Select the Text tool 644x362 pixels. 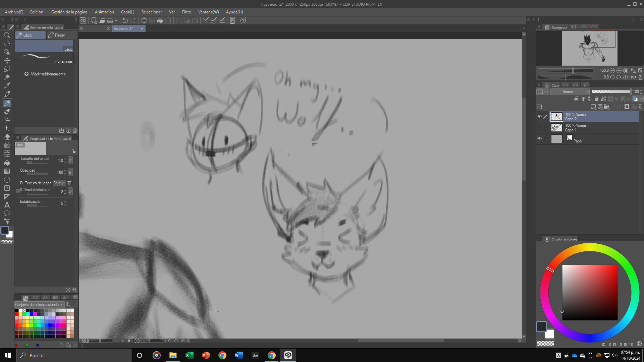(7, 205)
